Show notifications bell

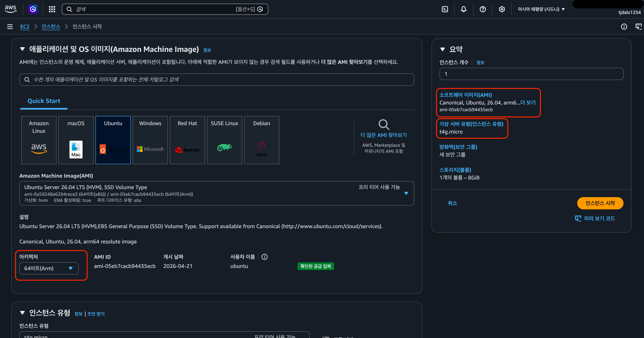[x=463, y=9]
